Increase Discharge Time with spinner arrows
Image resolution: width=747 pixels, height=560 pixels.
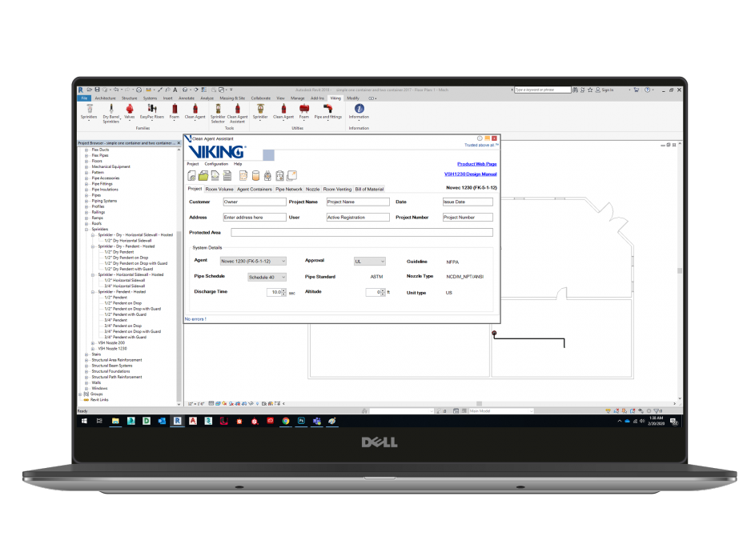coord(284,290)
